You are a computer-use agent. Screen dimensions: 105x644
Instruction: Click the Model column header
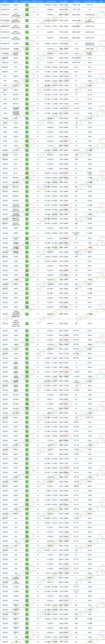click(x=16, y=1)
